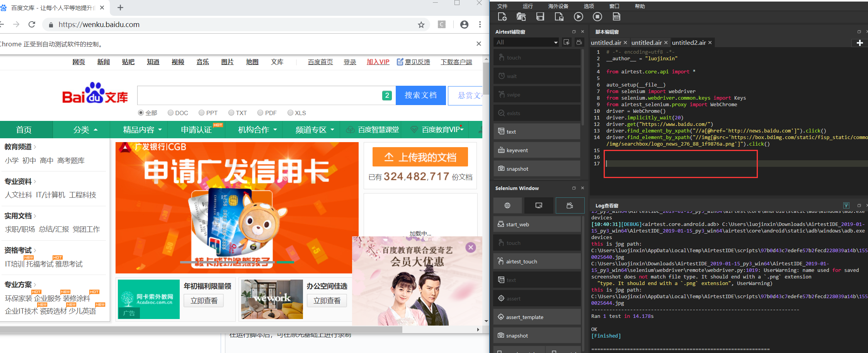The image size is (868, 353).
Task: Click the plus icon to add script tab
Action: (x=859, y=43)
